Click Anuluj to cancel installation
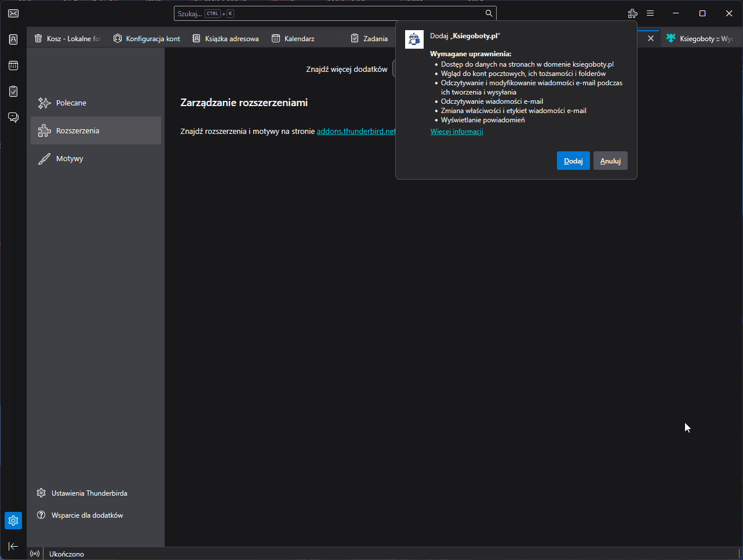Viewport: 743px width, 560px height. coord(610,161)
